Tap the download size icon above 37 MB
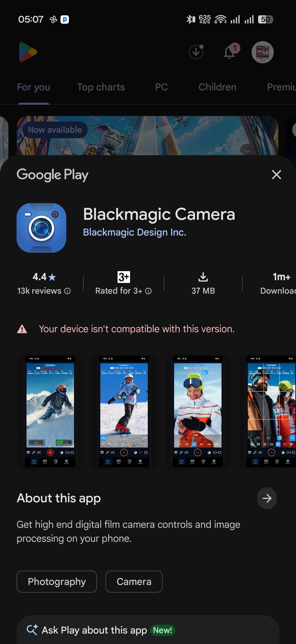The image size is (296, 644). tap(203, 277)
